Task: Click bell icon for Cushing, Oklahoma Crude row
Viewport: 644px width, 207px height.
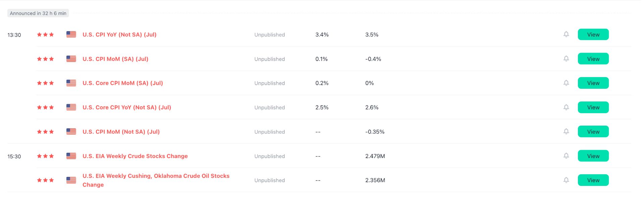Action: pyautogui.click(x=566, y=180)
